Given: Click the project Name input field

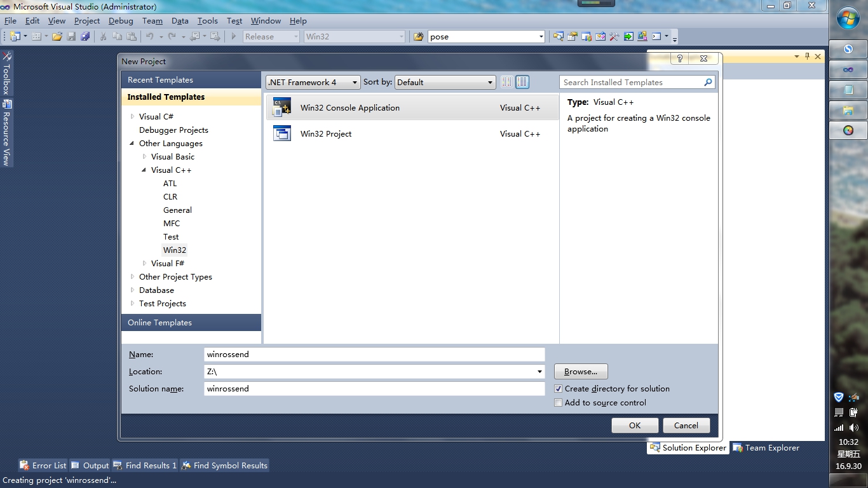Looking at the screenshot, I should [374, 355].
